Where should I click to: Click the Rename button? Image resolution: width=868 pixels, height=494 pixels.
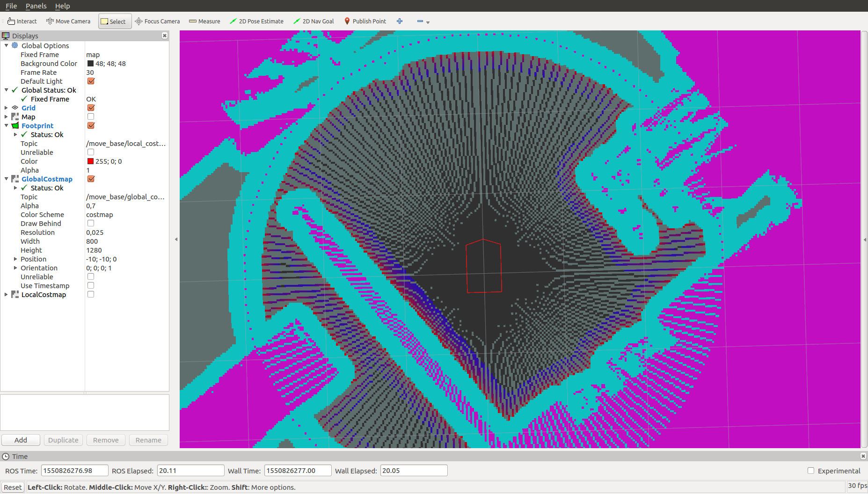point(148,440)
